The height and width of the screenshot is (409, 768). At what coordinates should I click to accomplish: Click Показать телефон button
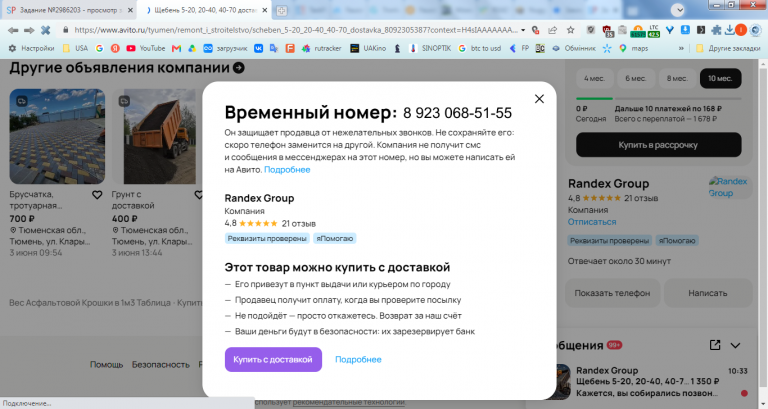coord(612,293)
